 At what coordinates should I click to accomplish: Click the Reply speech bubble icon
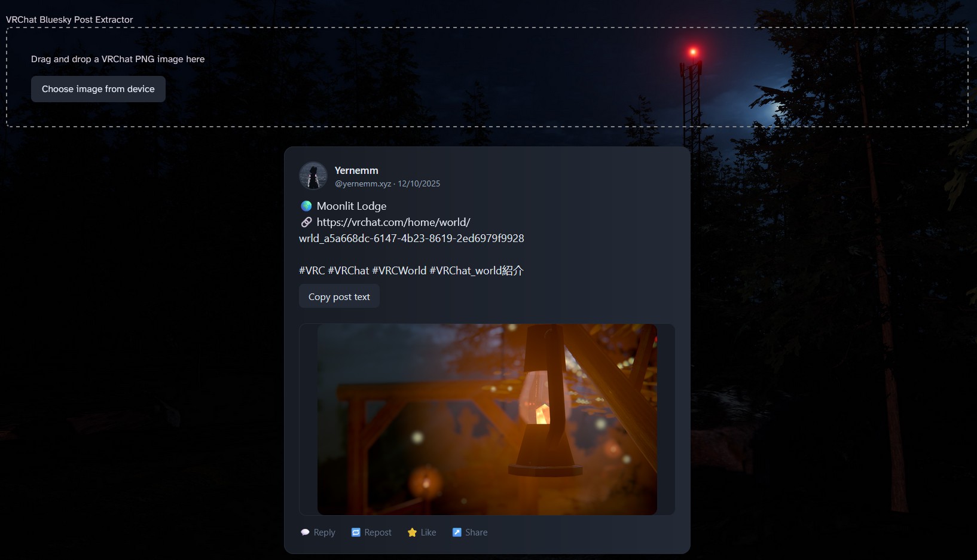click(x=305, y=533)
